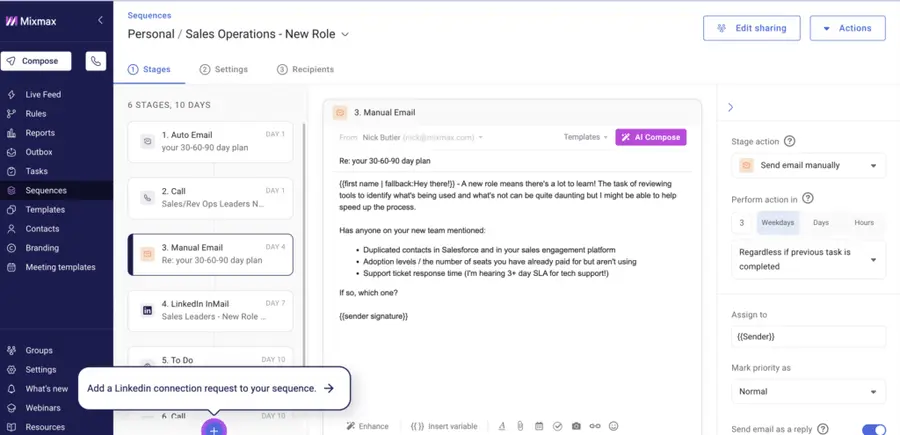Click the attachment paperclip icon
The width and height of the screenshot is (900, 435).
coord(519,426)
